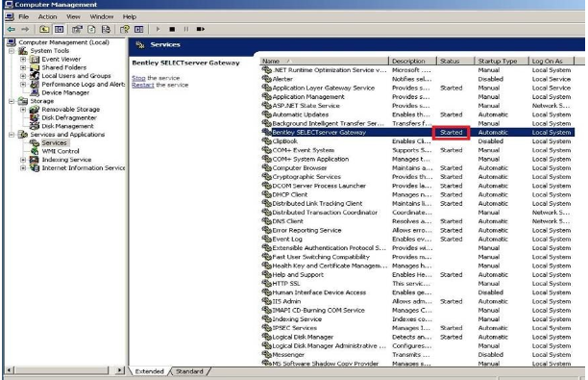Click the Back arrow in the toolbar
Image resolution: width=588 pixels, height=380 pixels.
12,29
